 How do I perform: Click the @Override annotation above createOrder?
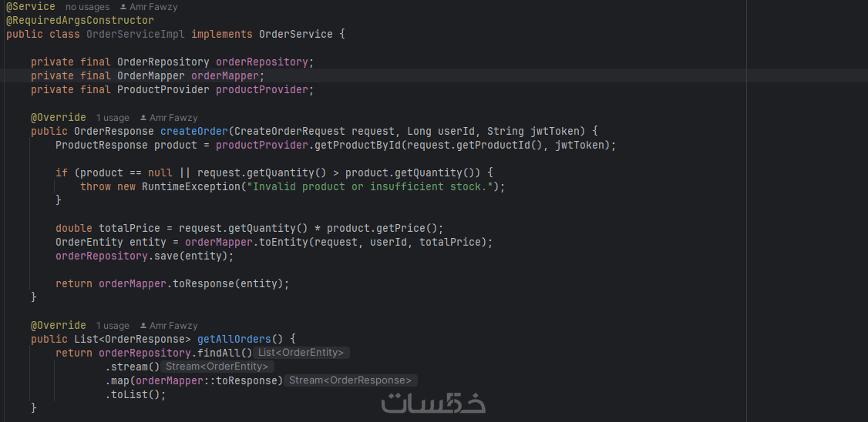(x=58, y=117)
